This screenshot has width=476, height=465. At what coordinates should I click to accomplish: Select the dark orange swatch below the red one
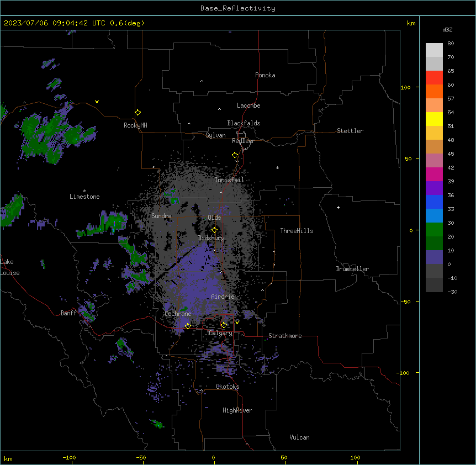coord(434,91)
